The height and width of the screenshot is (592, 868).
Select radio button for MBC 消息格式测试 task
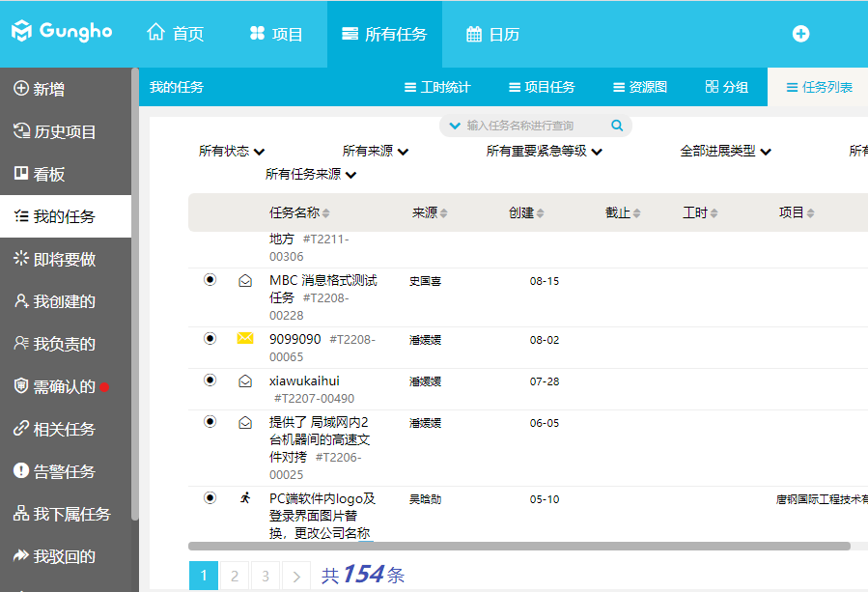(210, 280)
